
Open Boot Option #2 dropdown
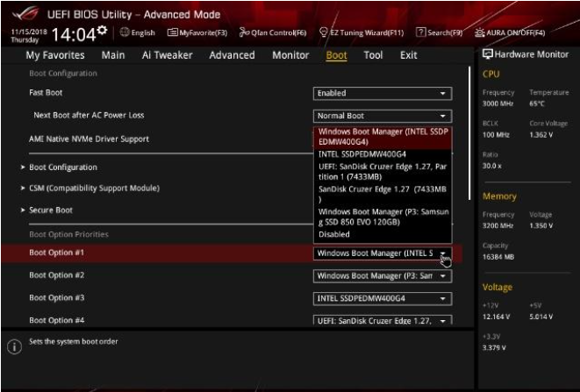382,275
